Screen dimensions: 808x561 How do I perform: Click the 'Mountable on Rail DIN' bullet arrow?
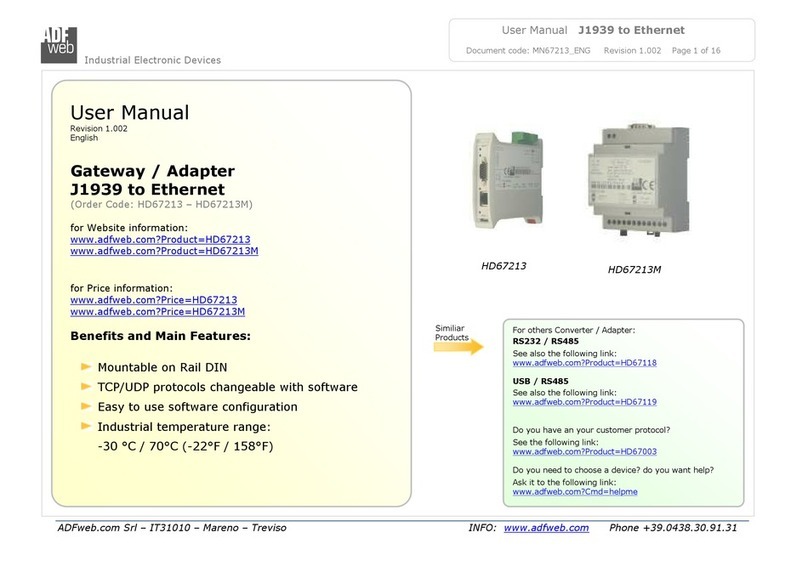click(86, 367)
